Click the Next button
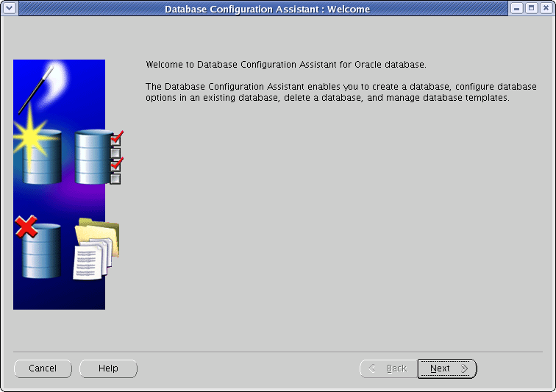556x392 pixels. point(447,368)
